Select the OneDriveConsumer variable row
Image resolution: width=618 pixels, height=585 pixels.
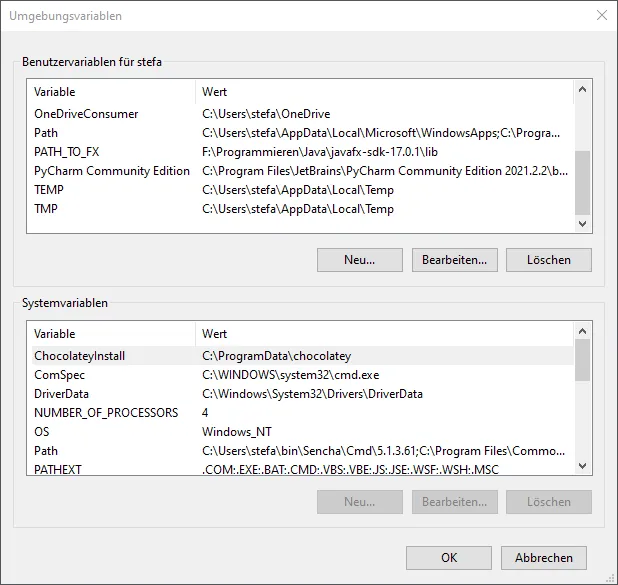click(x=86, y=114)
